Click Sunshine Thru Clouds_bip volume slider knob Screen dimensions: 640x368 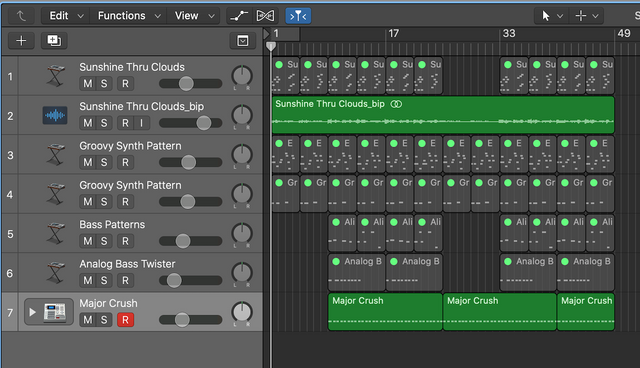tap(204, 123)
